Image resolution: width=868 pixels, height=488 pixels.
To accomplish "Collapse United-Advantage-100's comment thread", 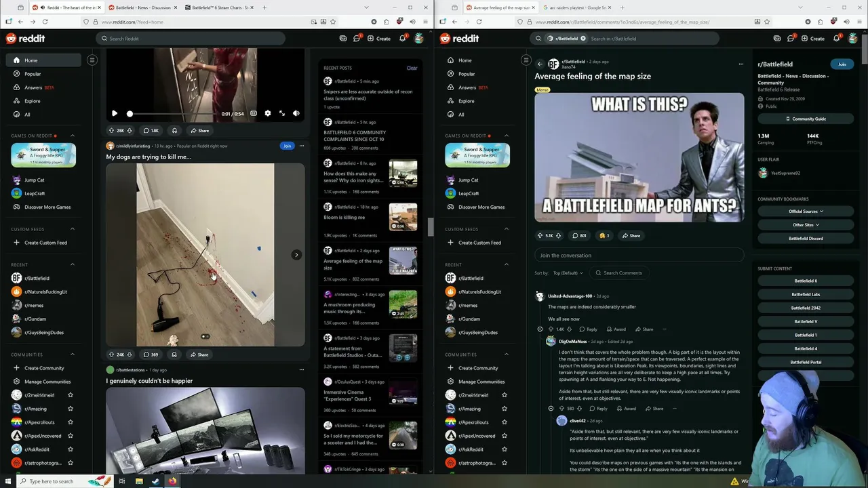I will (540, 329).
